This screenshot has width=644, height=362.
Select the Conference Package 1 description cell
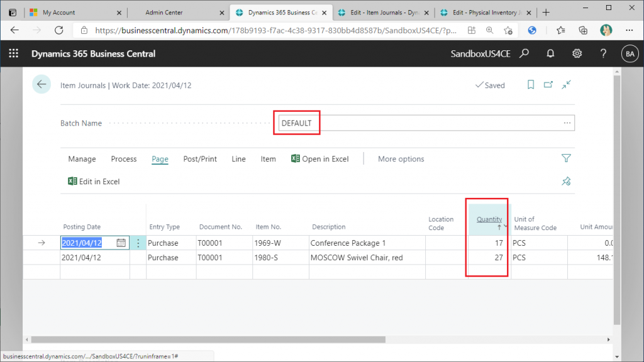pos(367,243)
